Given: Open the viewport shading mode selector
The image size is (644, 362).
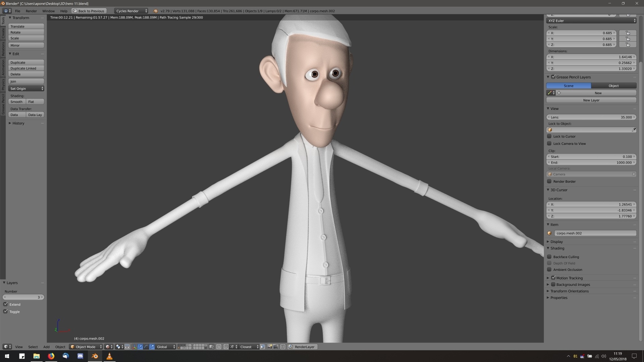Looking at the screenshot, I should point(109,347).
